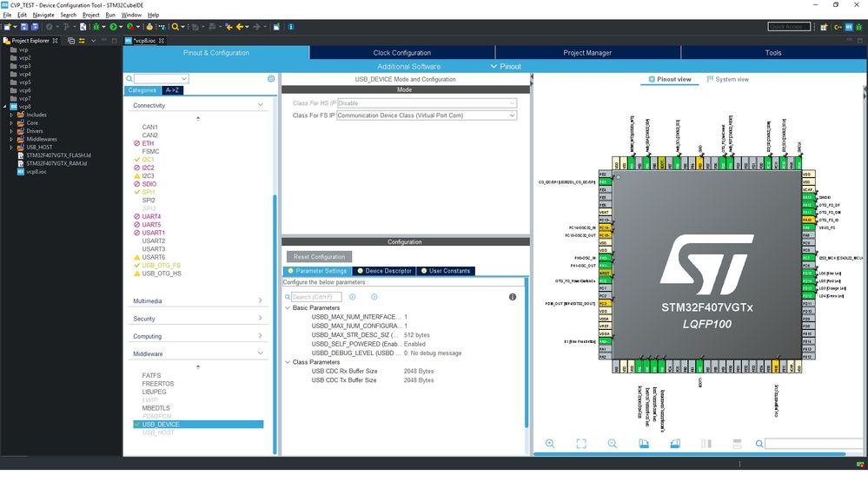Open the Device Descriptor tab
The height and width of the screenshot is (488, 868).
[x=384, y=271]
